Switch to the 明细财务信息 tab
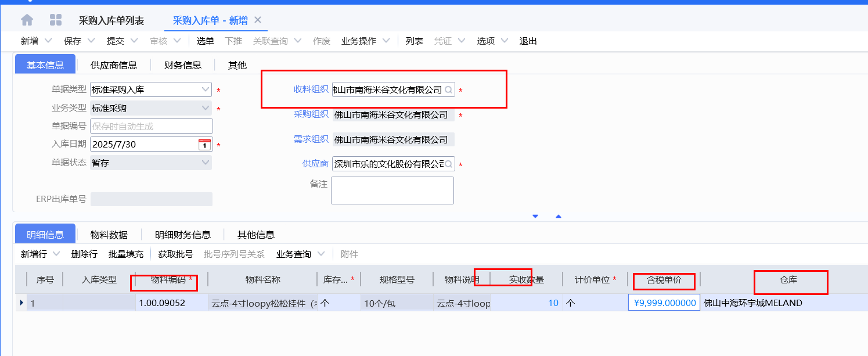 click(182, 235)
